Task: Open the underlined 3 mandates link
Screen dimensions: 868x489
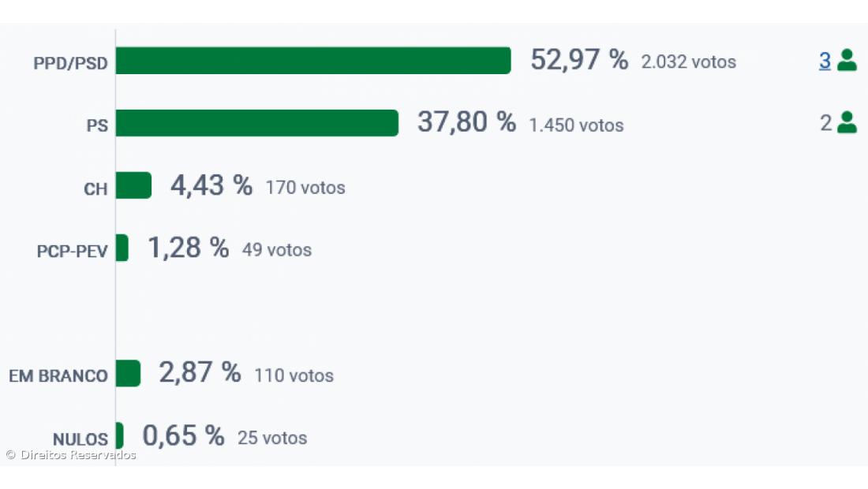Action: [x=825, y=61]
